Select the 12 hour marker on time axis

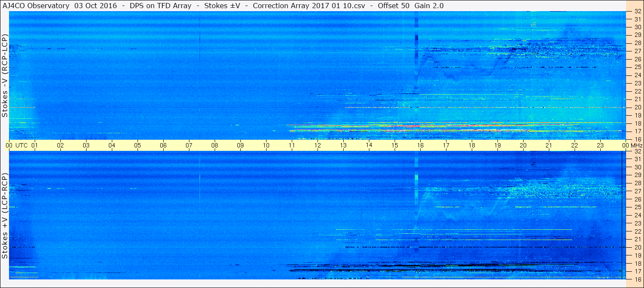(317, 145)
